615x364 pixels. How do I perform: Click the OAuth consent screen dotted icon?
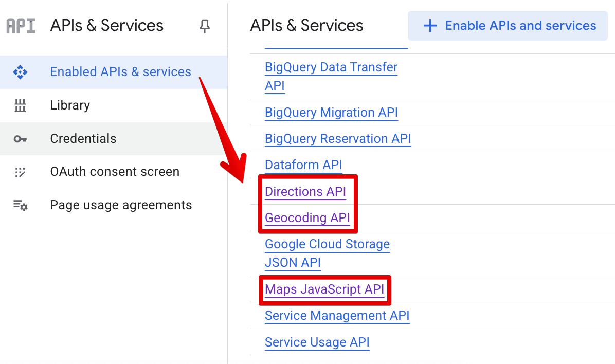20,172
